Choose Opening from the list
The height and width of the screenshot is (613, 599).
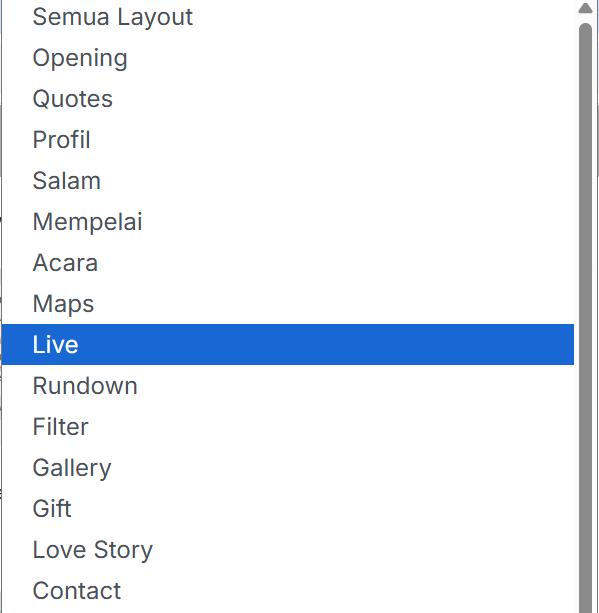(x=288, y=58)
